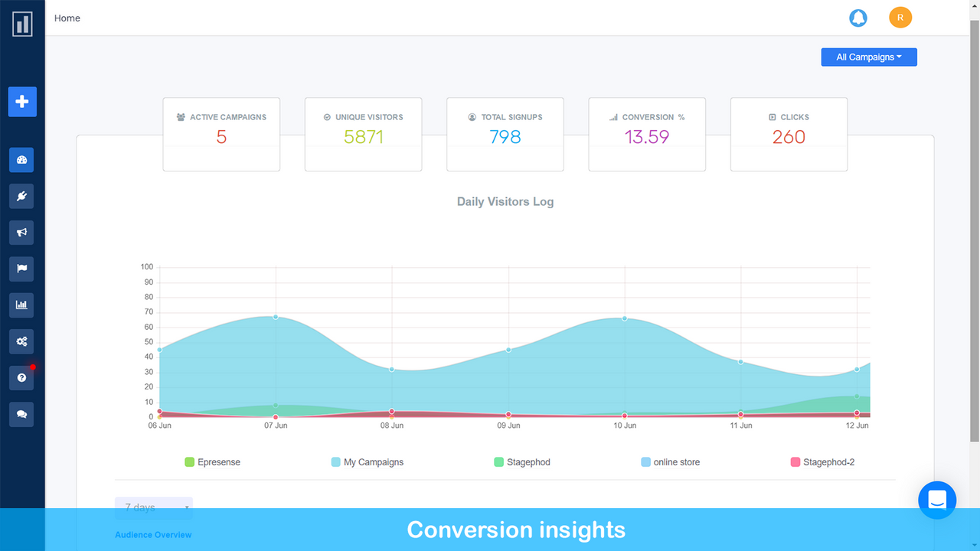The image size is (980, 551).
Task: Click the blue plus create icon
Action: pyautogui.click(x=22, y=102)
